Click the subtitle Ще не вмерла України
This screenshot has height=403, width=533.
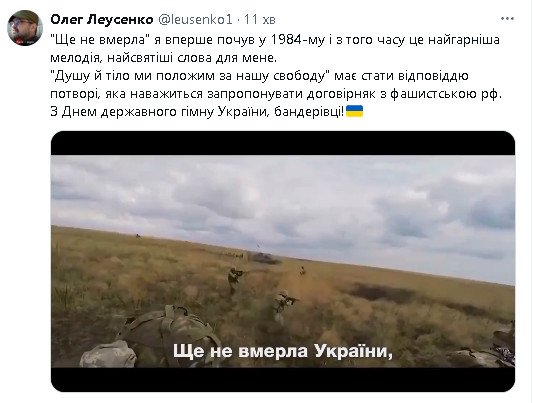(x=283, y=351)
